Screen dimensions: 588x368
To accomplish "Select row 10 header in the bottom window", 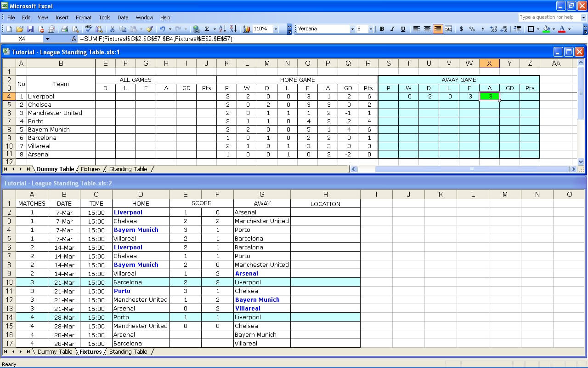I will coord(9,282).
